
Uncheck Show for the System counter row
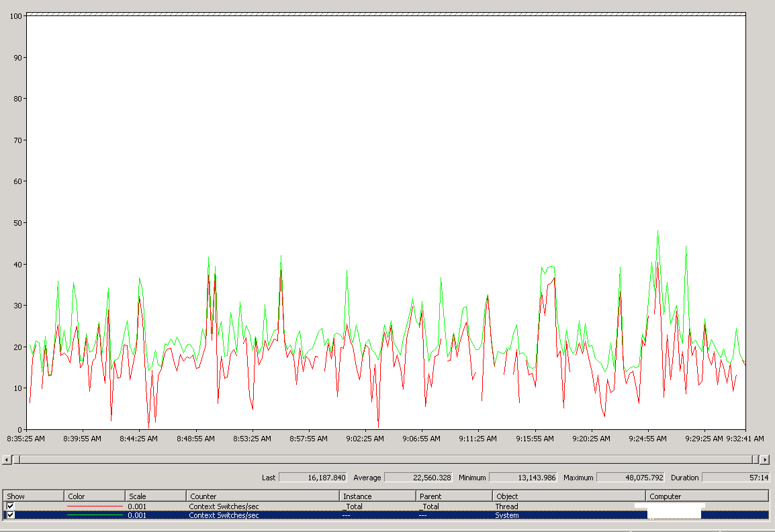point(10,515)
